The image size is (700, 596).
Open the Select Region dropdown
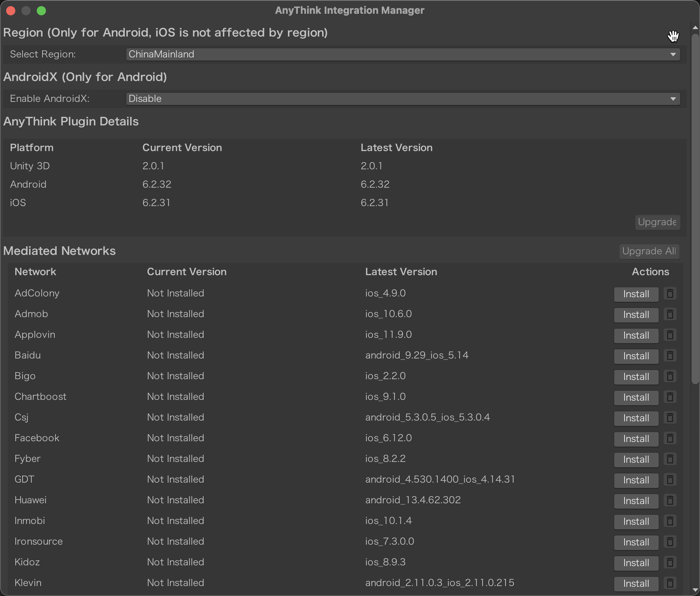coord(403,54)
